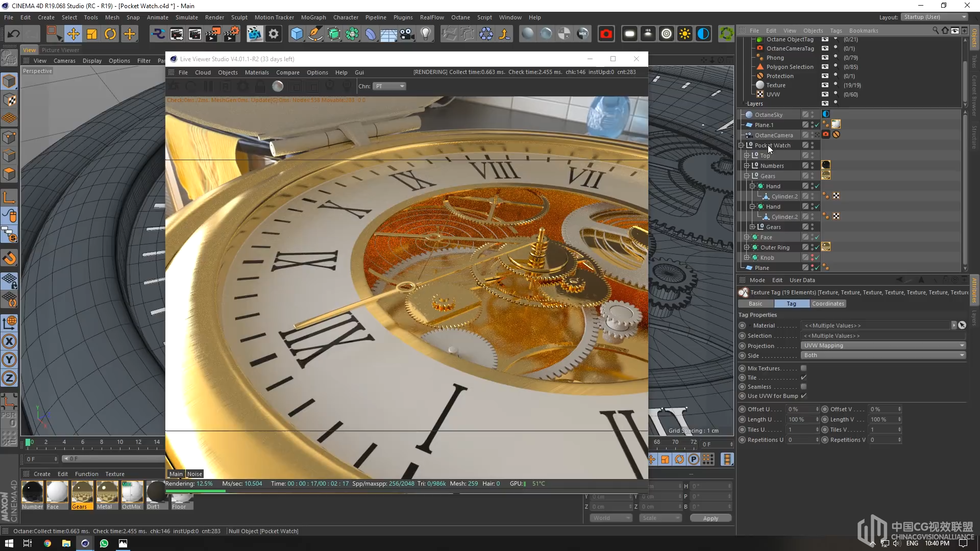Open the Chn PT channel dropdown

click(x=389, y=86)
